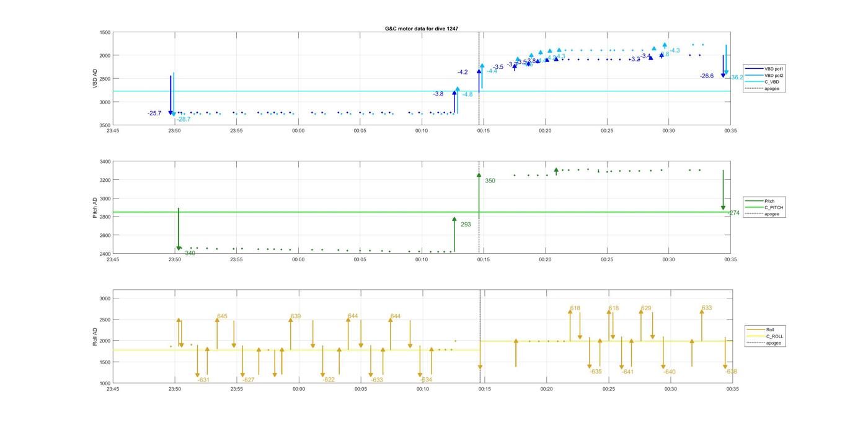This screenshot has height=430, width=868.
Task: Click the '639' annotation in the Roll plot
Action: pos(296,316)
